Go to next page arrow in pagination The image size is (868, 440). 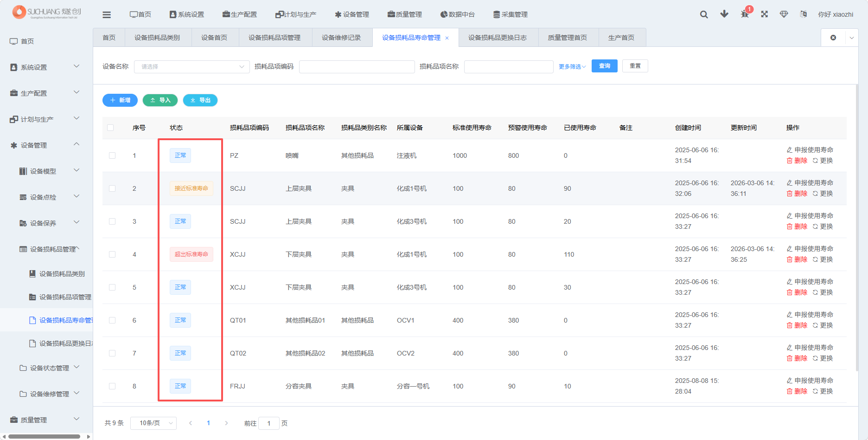(x=226, y=423)
